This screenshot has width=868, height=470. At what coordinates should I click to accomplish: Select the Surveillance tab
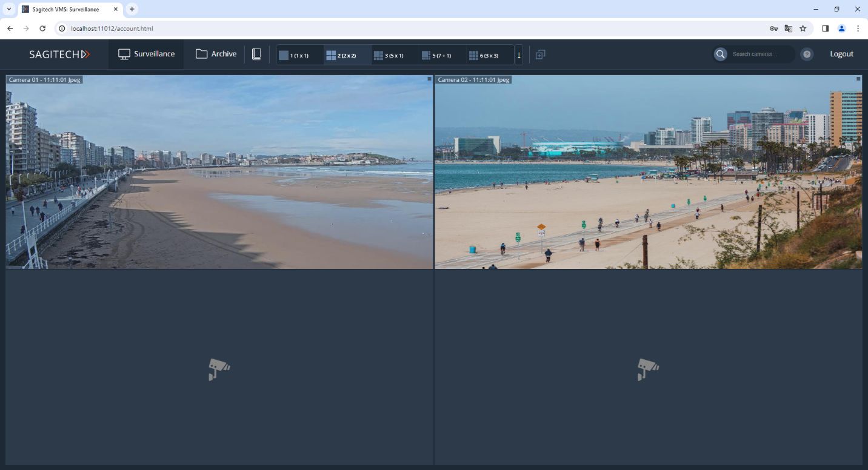[x=146, y=55]
